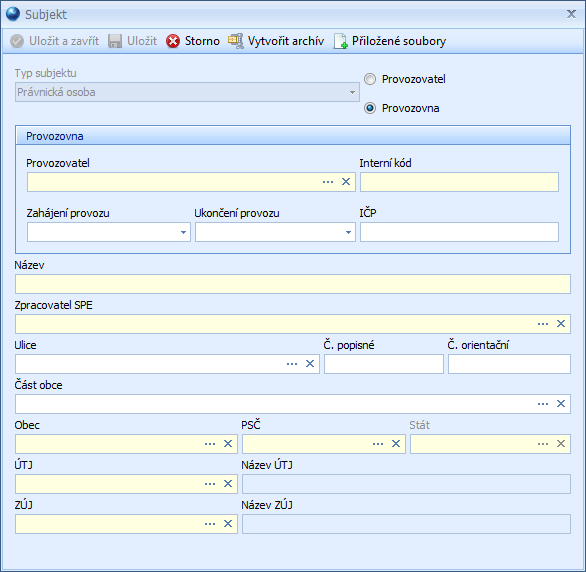
Task: Click Uložit a zavřít toolbar button
Action: (x=55, y=41)
